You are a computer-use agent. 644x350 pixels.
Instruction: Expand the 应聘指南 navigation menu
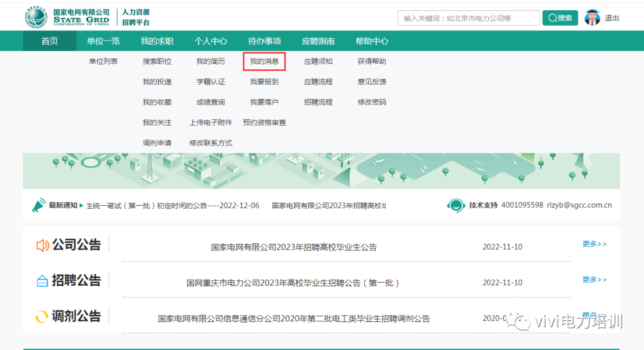point(318,41)
